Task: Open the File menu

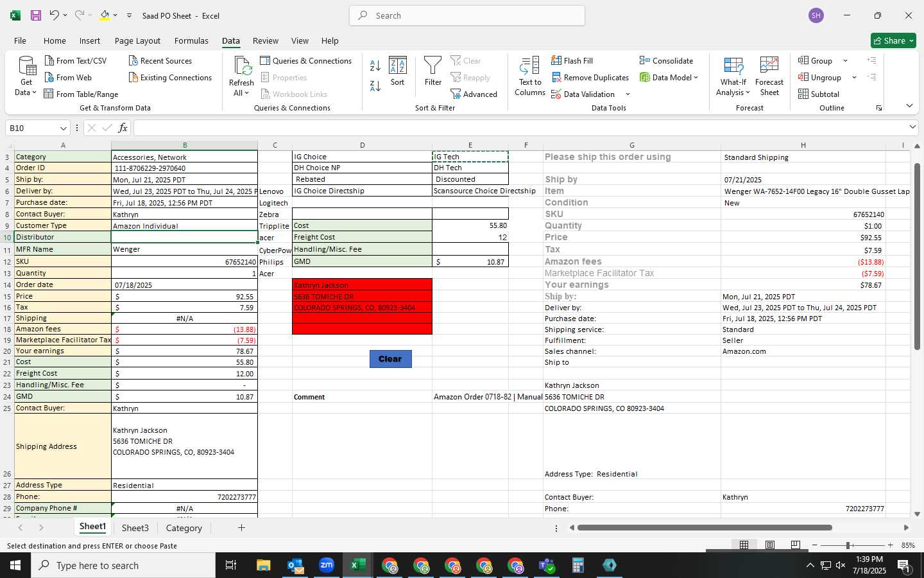Action: pos(20,40)
